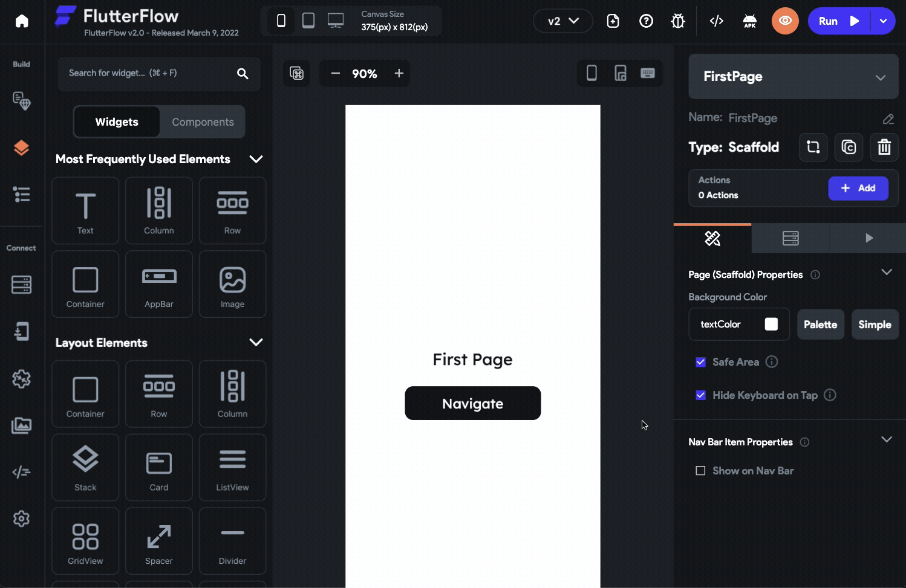Click the Search for widget field
This screenshot has width=906, height=588.
click(159, 74)
